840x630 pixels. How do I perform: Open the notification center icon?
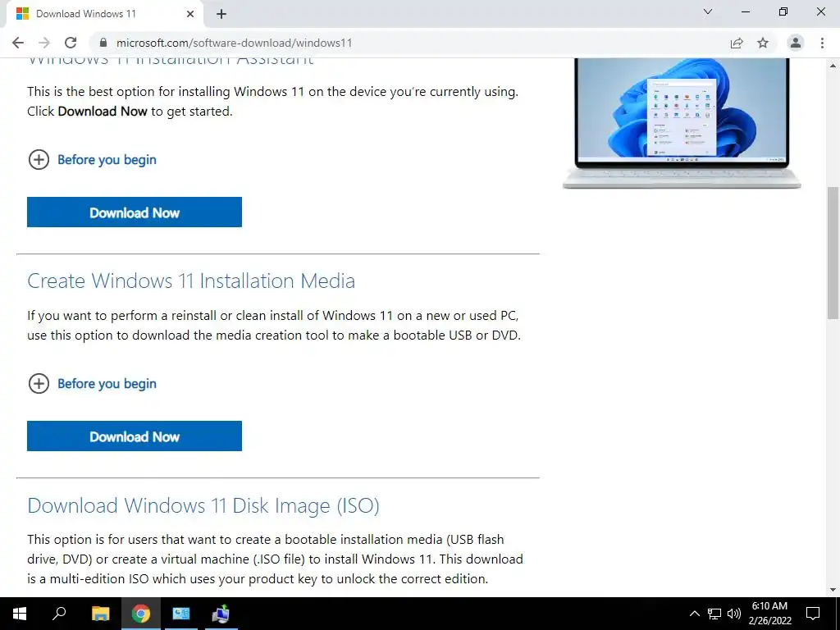pos(813,614)
